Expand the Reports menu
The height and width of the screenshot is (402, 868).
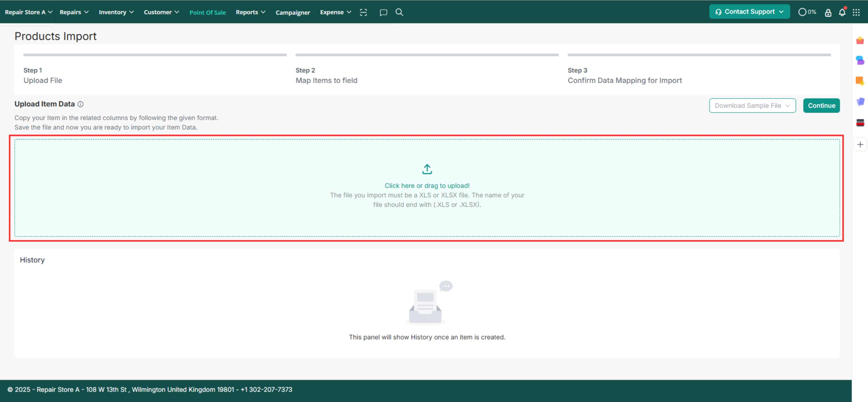click(x=251, y=12)
